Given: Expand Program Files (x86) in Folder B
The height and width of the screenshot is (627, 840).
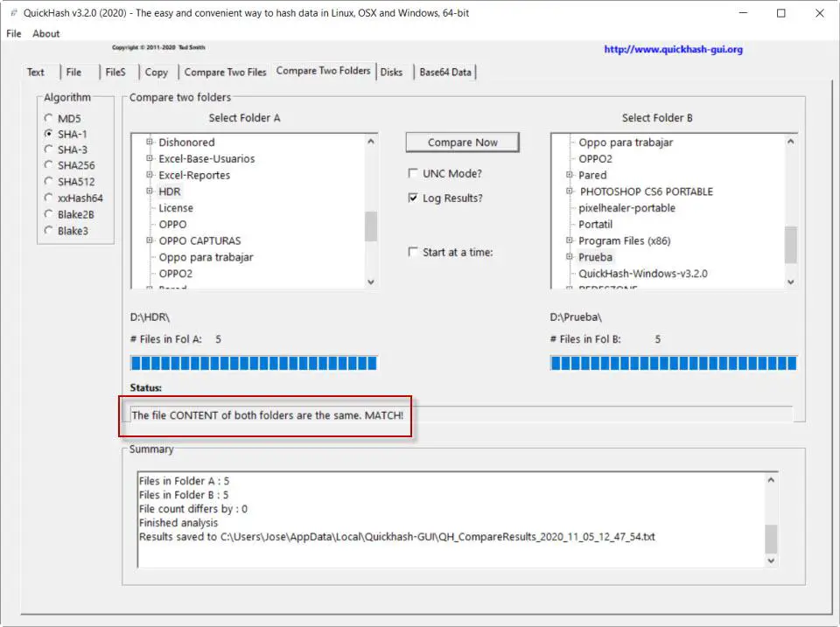Looking at the screenshot, I should pyautogui.click(x=570, y=240).
